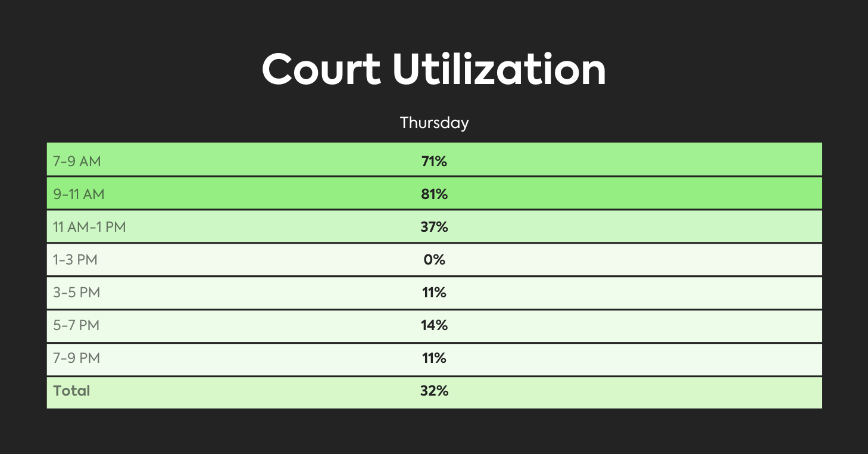868x454 pixels.
Task: Click the 3–5 PM time slot label
Action: pyautogui.click(x=76, y=293)
